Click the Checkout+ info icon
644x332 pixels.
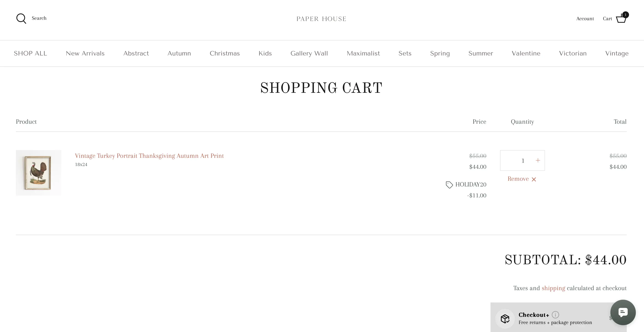555,314
